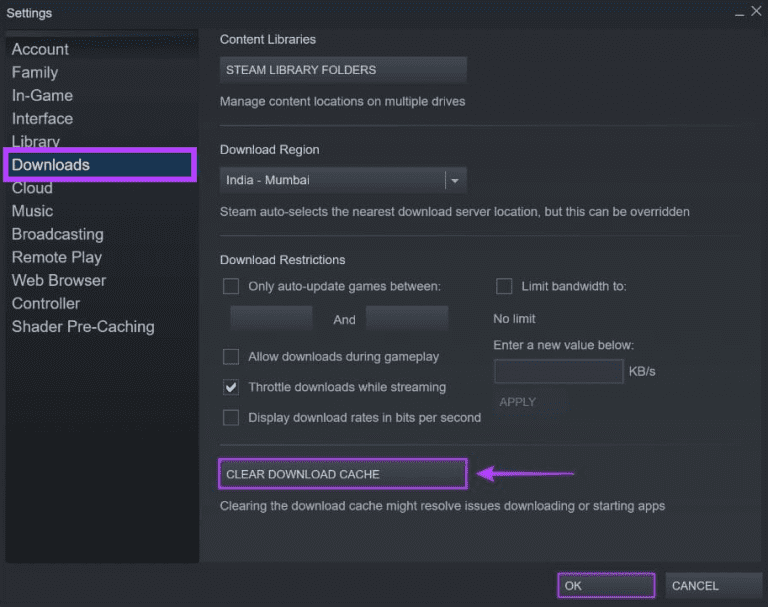This screenshot has width=768, height=607.
Task: Open the Broadcasting settings section
Action: point(58,234)
